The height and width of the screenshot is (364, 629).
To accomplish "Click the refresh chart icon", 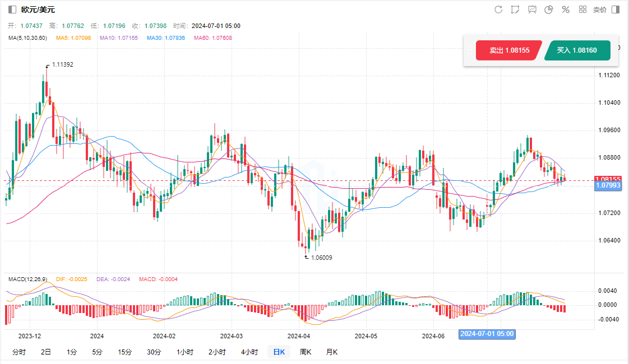I will [498, 10].
